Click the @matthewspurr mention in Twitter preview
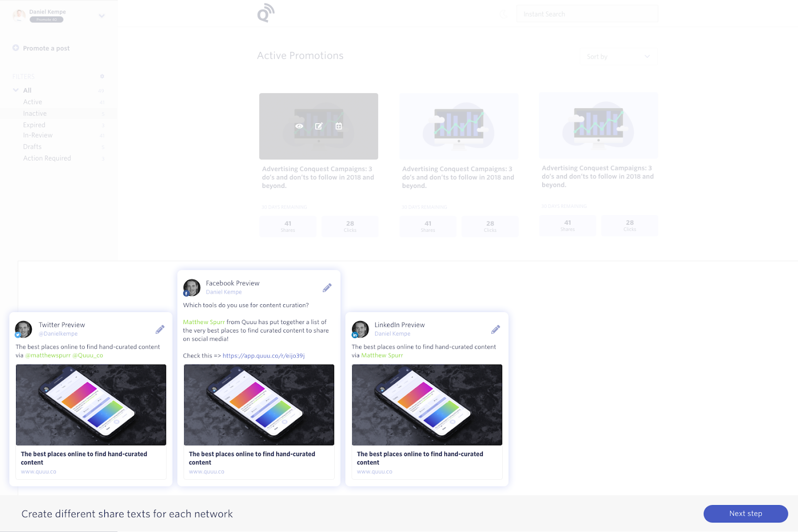Image resolution: width=798 pixels, height=532 pixels. click(48, 355)
